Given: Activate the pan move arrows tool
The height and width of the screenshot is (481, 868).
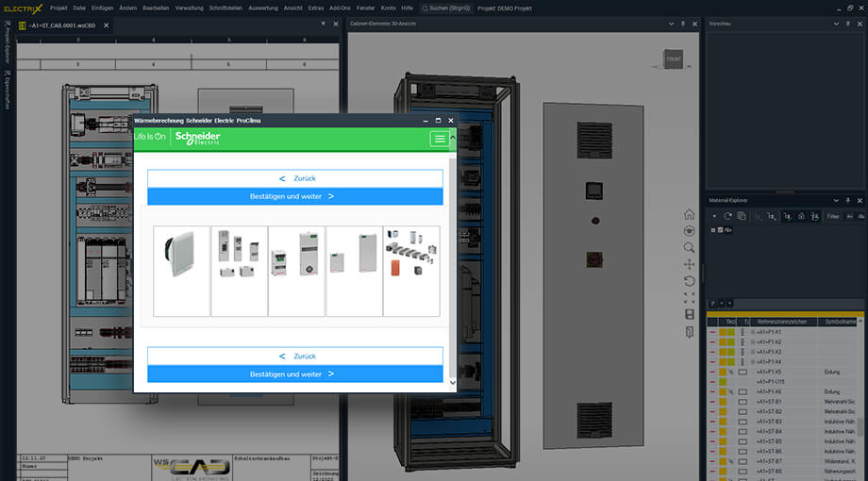Looking at the screenshot, I should [x=690, y=264].
